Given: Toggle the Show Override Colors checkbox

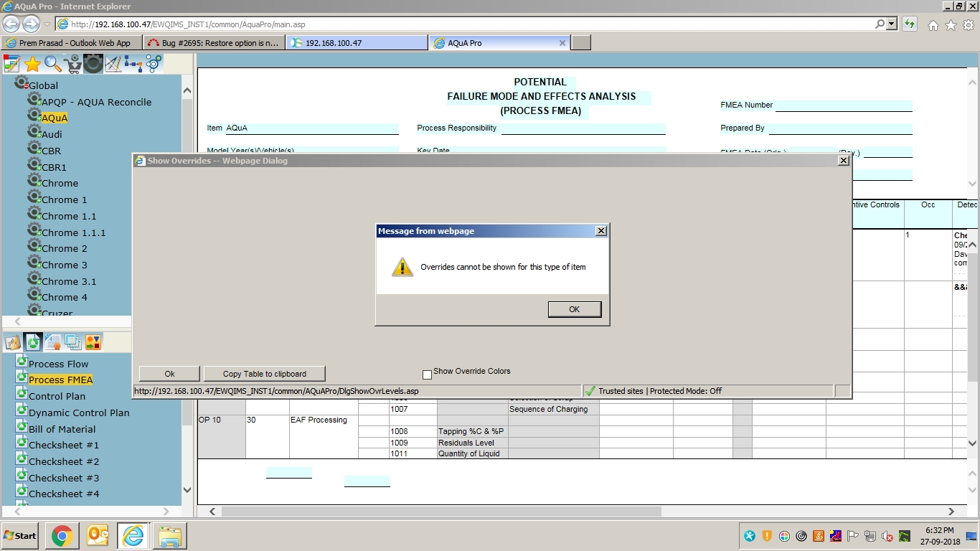Looking at the screenshot, I should pos(427,375).
